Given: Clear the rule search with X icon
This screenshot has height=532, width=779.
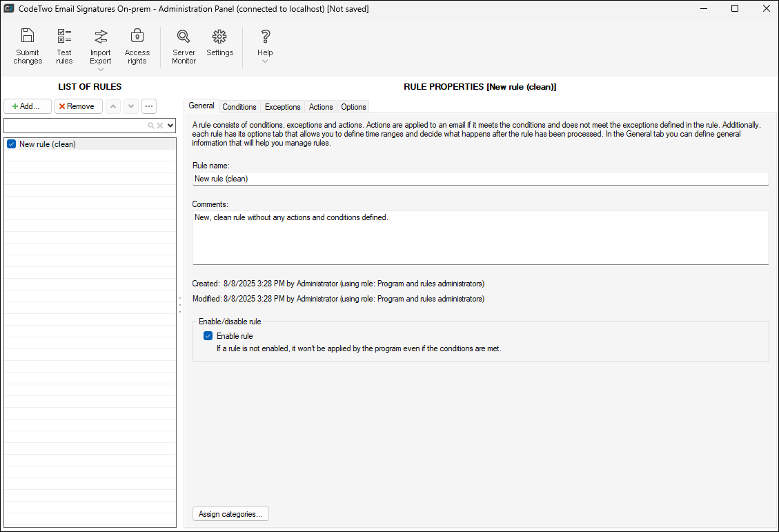Looking at the screenshot, I should (160, 126).
